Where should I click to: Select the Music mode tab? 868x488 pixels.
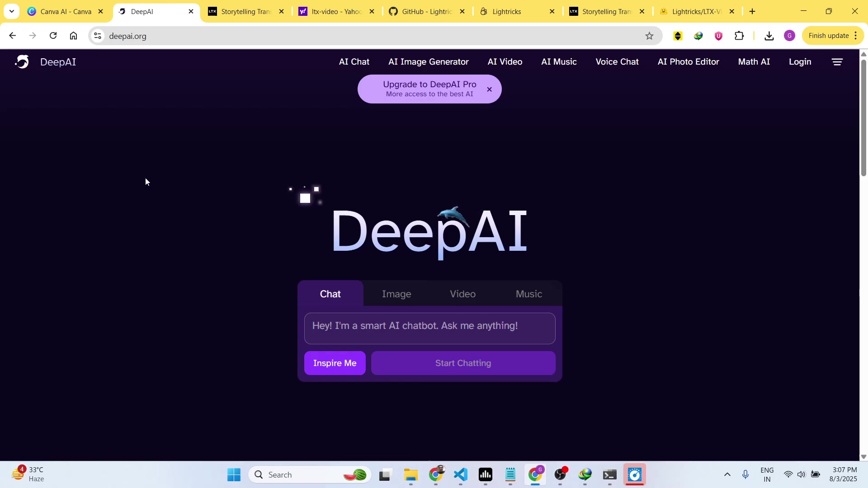528,294
